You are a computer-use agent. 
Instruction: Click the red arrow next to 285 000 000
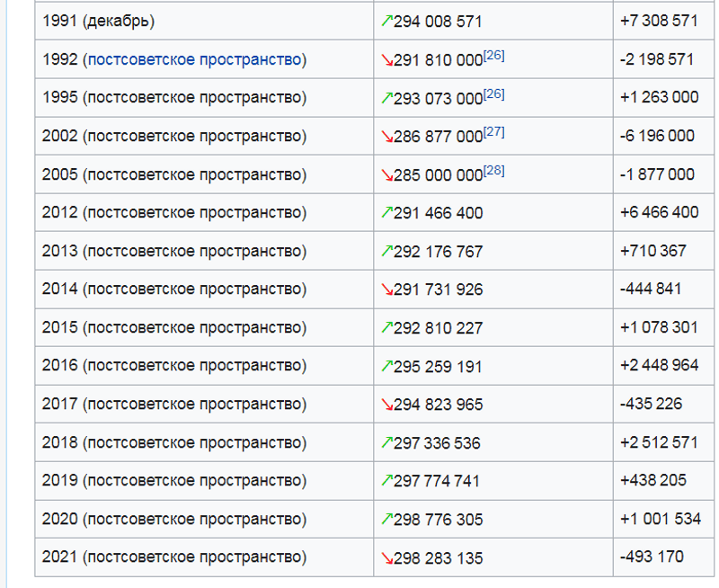click(387, 174)
